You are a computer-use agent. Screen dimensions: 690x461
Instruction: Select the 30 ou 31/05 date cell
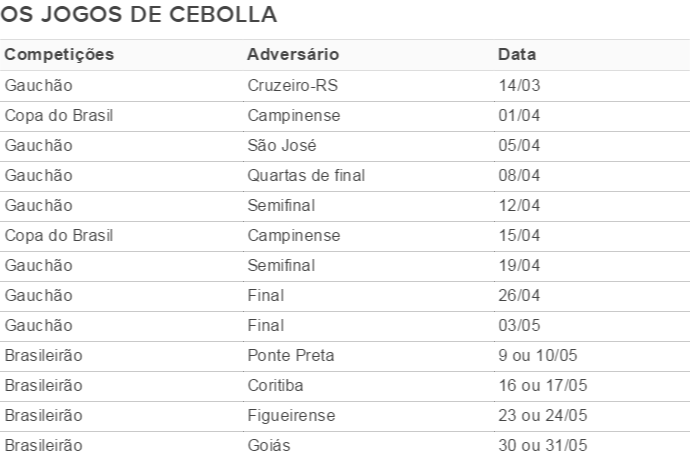click(x=543, y=445)
